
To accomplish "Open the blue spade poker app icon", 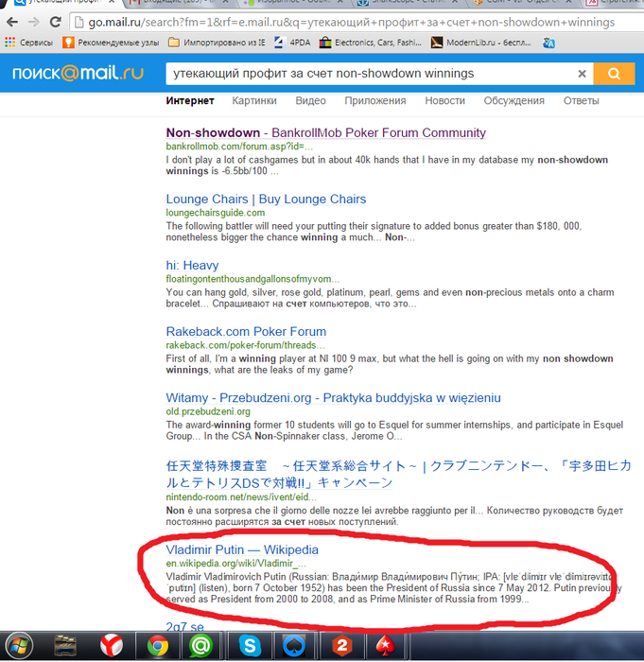I will 294,646.
